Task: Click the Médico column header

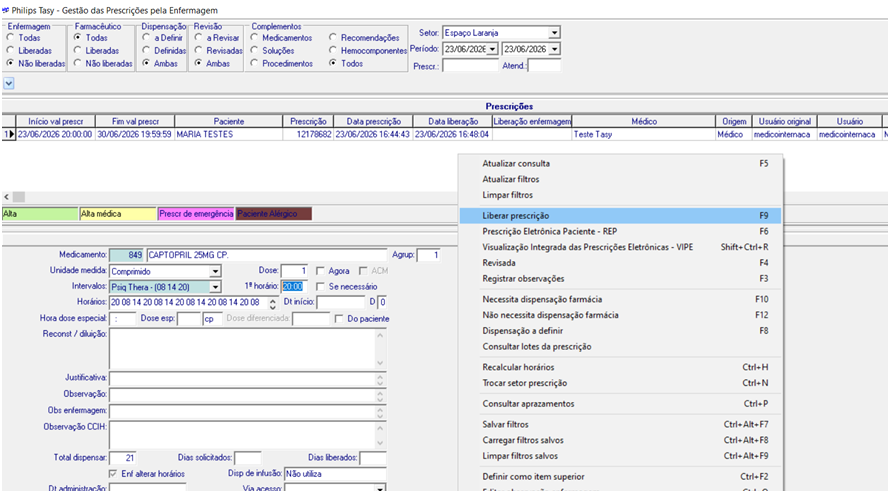Action: (644, 121)
